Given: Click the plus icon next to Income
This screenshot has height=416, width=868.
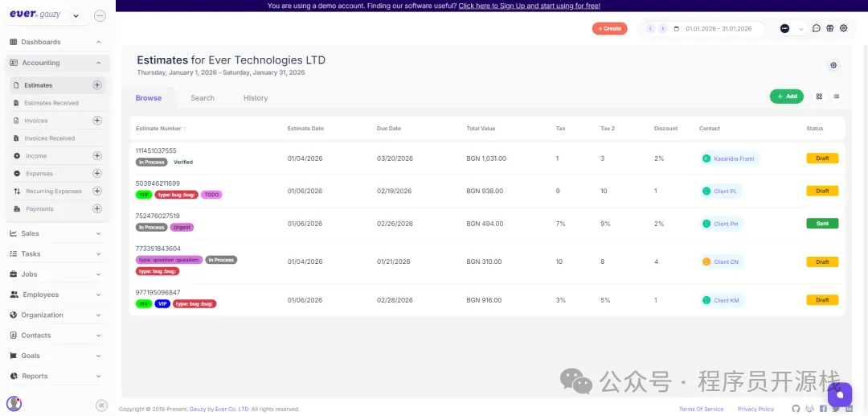Looking at the screenshot, I should click(97, 155).
